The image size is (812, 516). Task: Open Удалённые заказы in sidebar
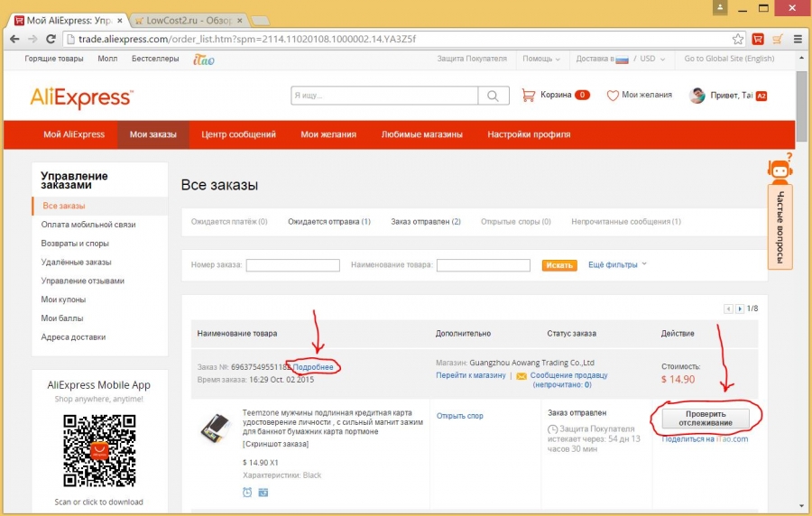pos(76,263)
